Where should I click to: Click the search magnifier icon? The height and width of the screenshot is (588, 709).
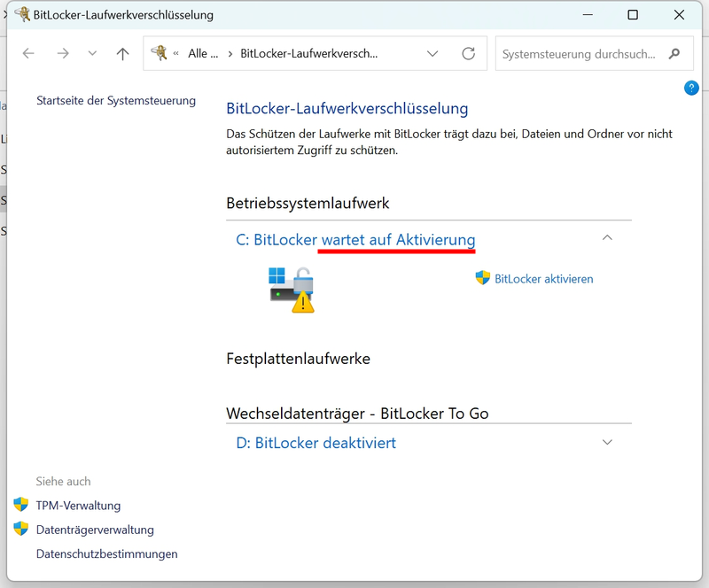[x=675, y=54]
